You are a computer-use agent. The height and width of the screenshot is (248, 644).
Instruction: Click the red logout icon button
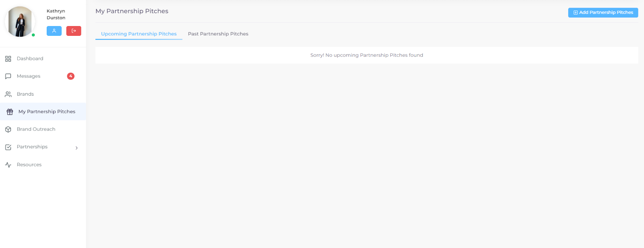(x=74, y=31)
